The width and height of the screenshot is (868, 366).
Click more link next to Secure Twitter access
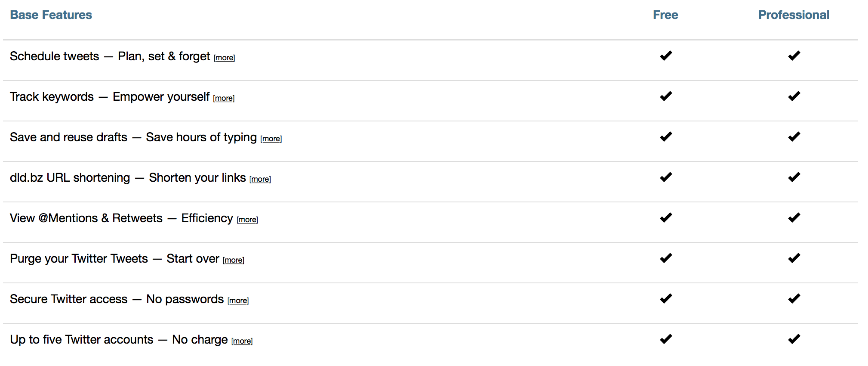coord(238,301)
